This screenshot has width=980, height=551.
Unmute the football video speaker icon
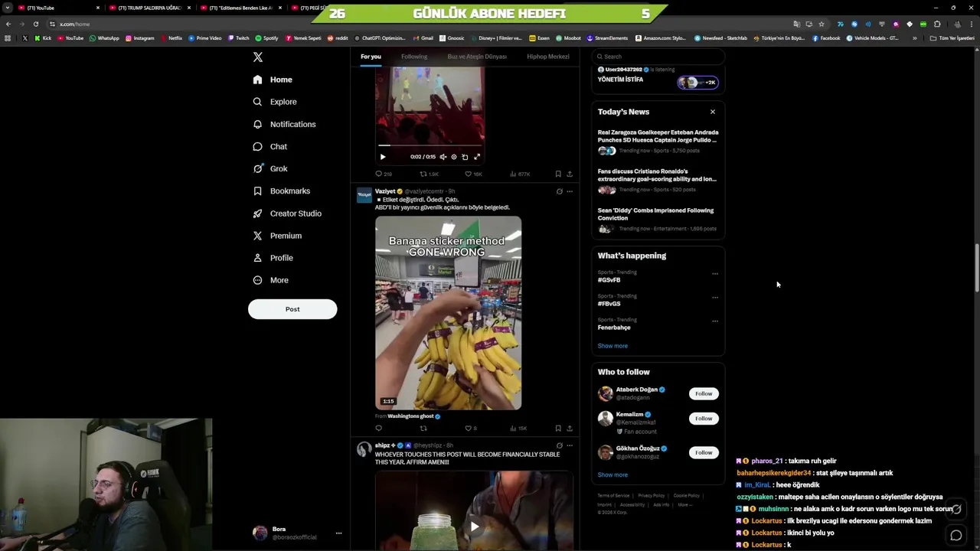[x=443, y=157]
